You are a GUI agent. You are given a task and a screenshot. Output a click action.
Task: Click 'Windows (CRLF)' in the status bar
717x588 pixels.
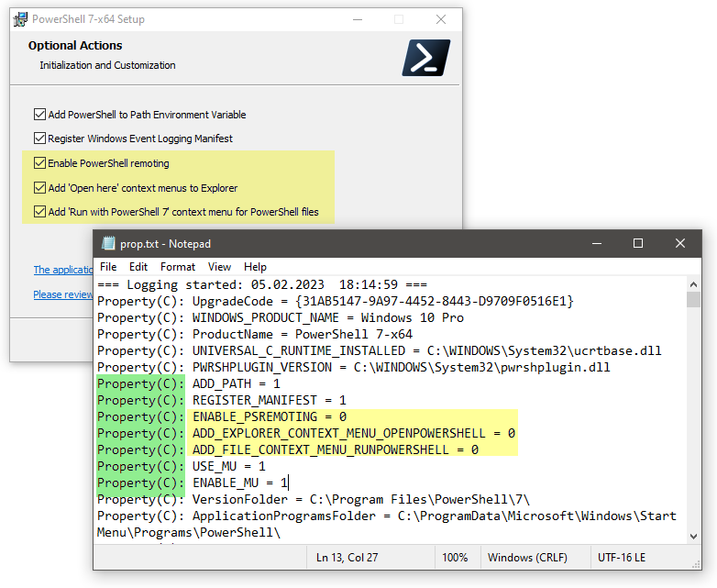[x=527, y=558]
